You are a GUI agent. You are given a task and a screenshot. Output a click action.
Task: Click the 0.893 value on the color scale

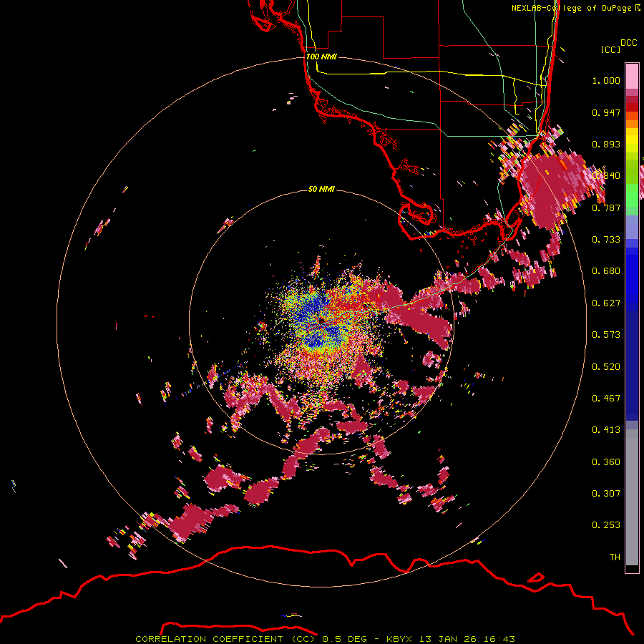click(606, 144)
